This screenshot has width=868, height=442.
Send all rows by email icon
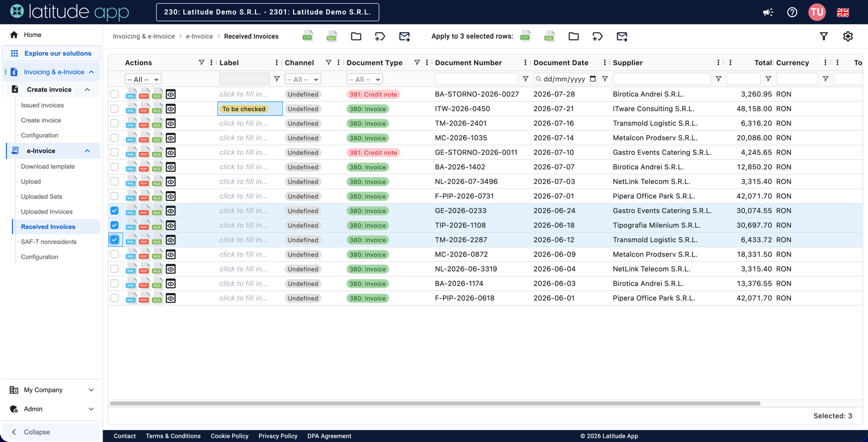(404, 36)
